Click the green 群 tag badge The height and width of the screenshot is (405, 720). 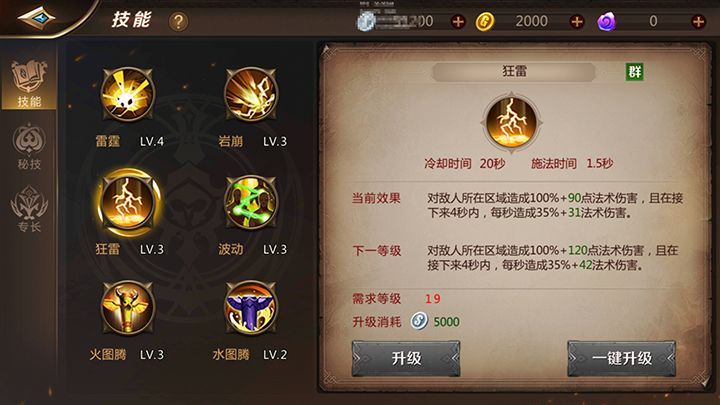[x=635, y=72]
